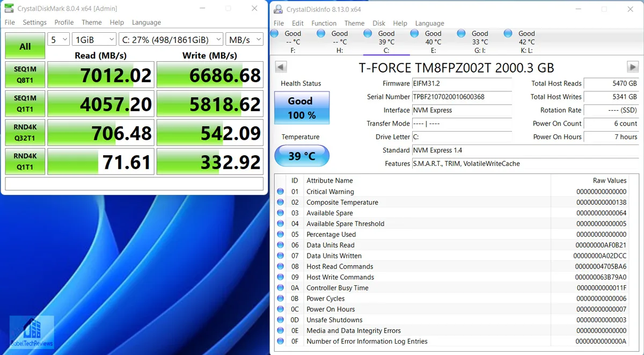
Task: Select the H: drive status orb
Action: [321, 34]
